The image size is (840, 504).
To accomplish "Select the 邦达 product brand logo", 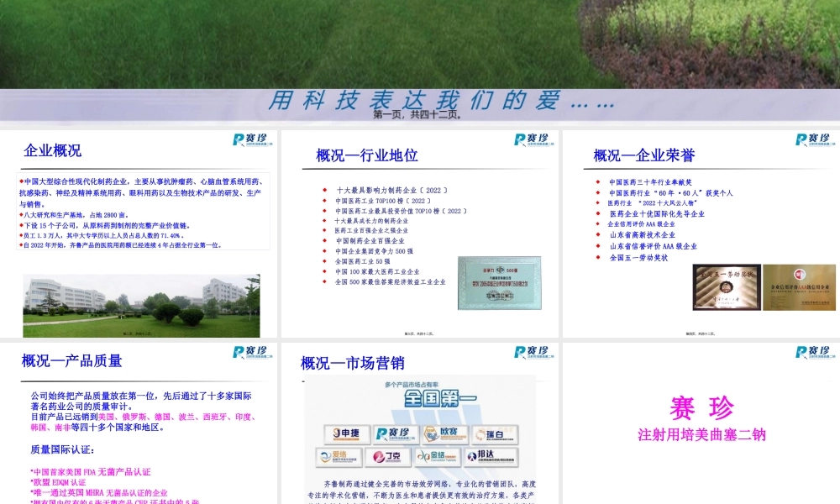I will click(487, 455).
